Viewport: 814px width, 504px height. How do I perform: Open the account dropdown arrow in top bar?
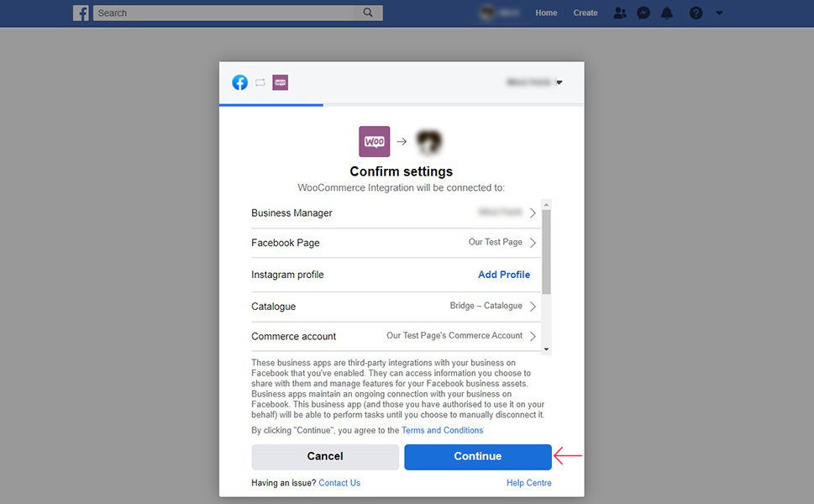719,13
